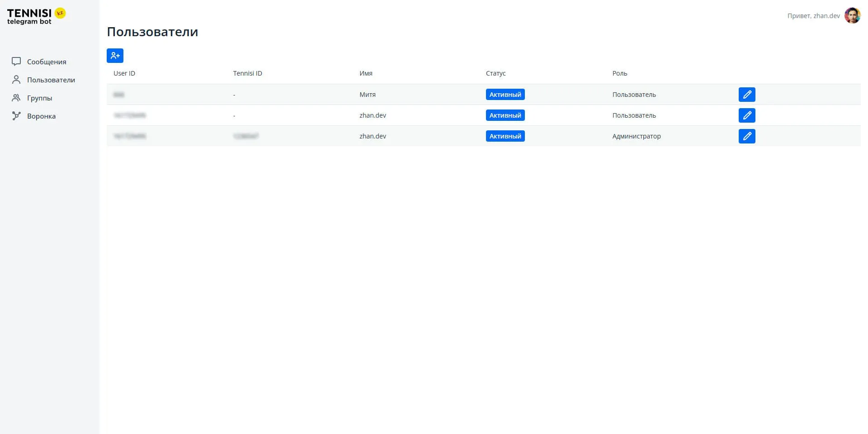The height and width of the screenshot is (434, 868).
Task: Click the yellow kz badge on logo
Action: tap(60, 13)
